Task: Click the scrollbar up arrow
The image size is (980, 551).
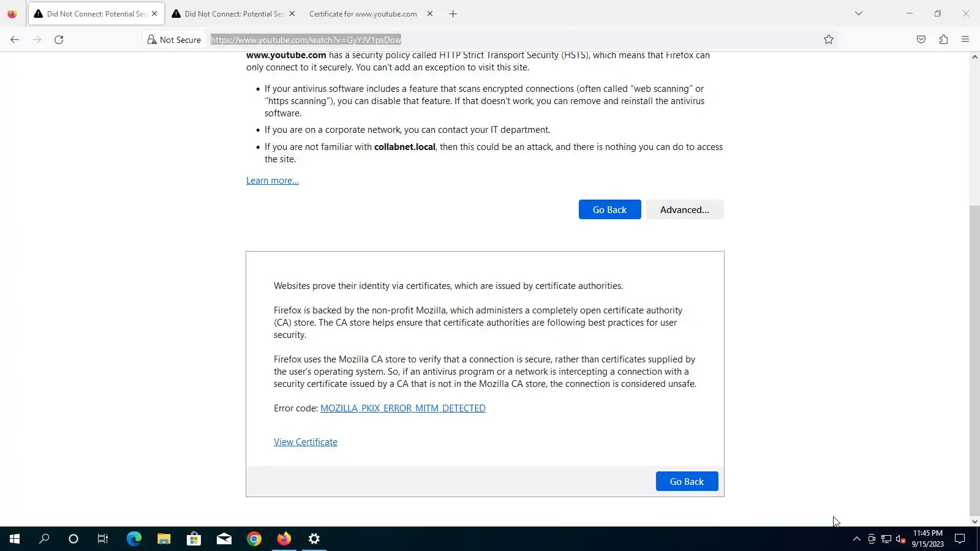Action: pyautogui.click(x=974, y=57)
